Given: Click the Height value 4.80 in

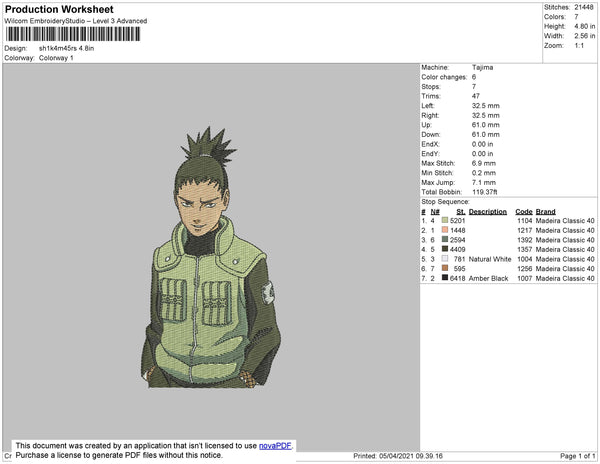Looking at the screenshot, I should click(584, 26).
